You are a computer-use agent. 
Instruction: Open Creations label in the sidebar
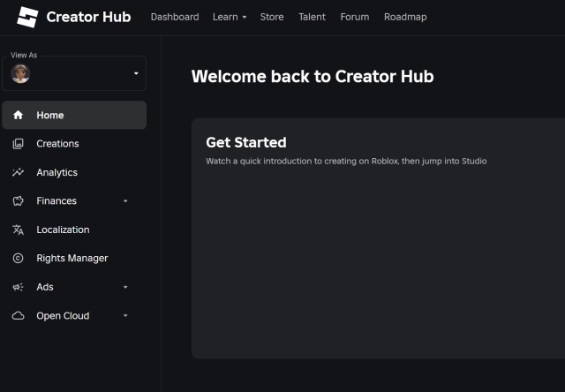click(x=57, y=144)
